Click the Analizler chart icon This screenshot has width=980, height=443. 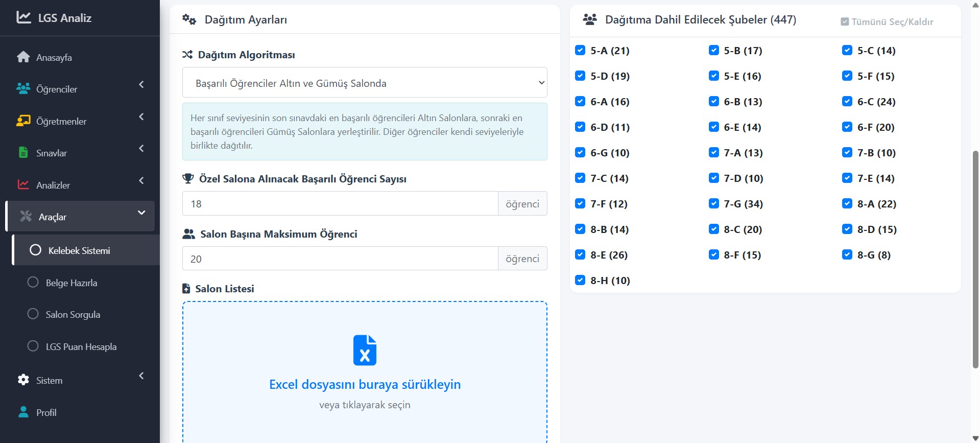23,184
